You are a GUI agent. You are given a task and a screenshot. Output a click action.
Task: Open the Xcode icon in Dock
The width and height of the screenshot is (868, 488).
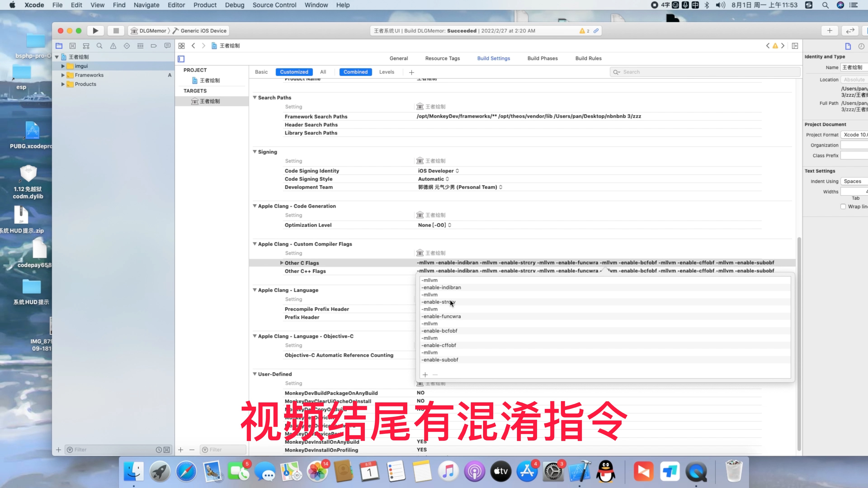[x=580, y=471]
